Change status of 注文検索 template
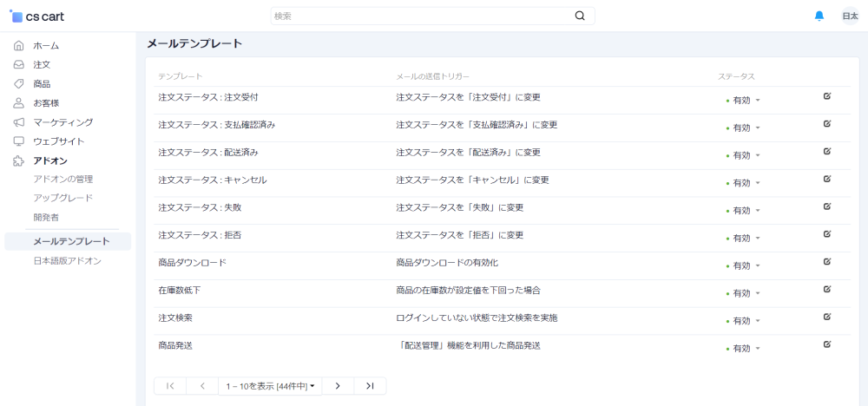This screenshot has width=868, height=406. click(746, 321)
